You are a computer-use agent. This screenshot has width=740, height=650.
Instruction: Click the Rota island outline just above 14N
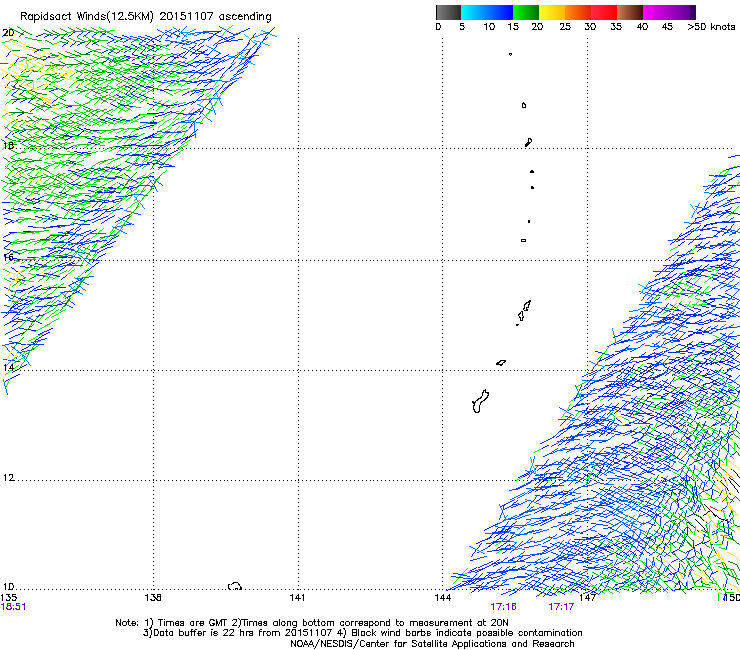point(501,363)
